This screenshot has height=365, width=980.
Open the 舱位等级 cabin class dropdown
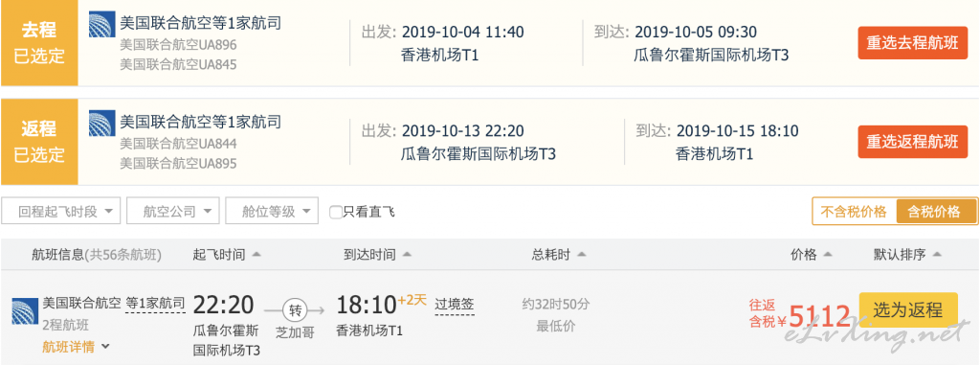click(x=272, y=211)
